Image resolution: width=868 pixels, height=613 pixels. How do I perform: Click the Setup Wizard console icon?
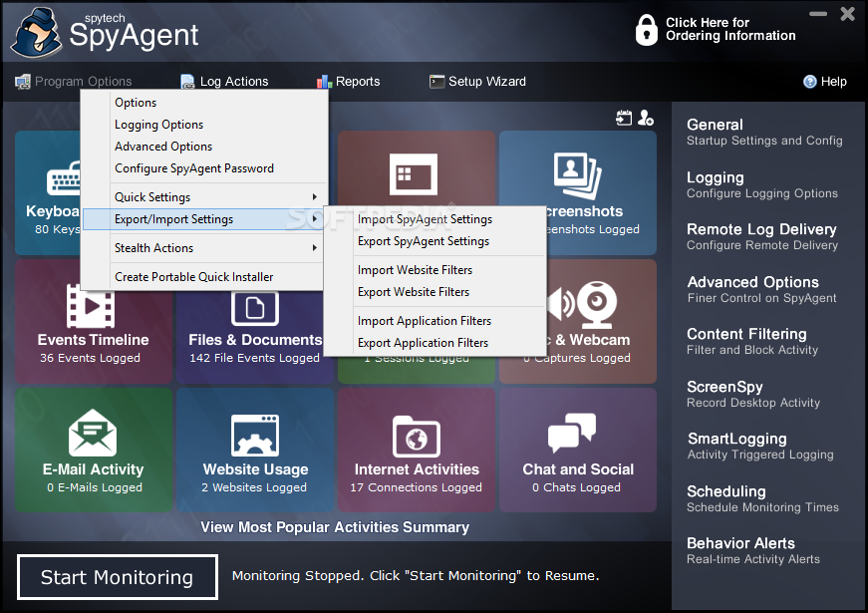coord(436,82)
